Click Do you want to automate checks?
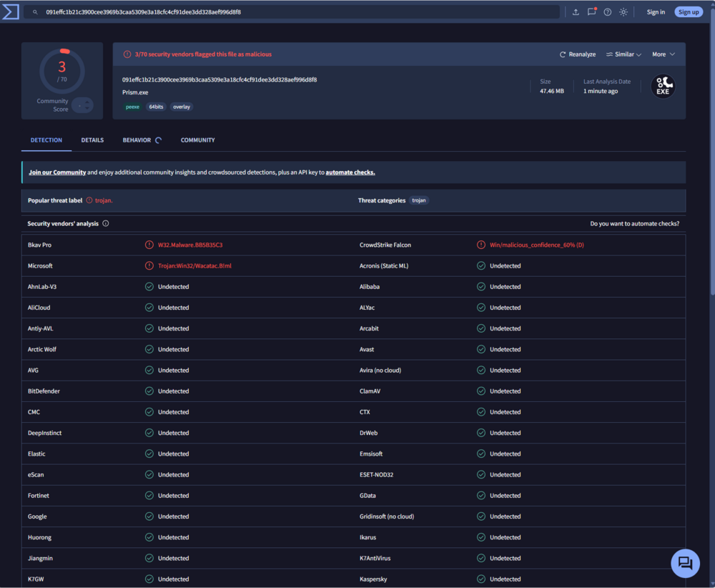This screenshot has width=715, height=588. (x=635, y=223)
